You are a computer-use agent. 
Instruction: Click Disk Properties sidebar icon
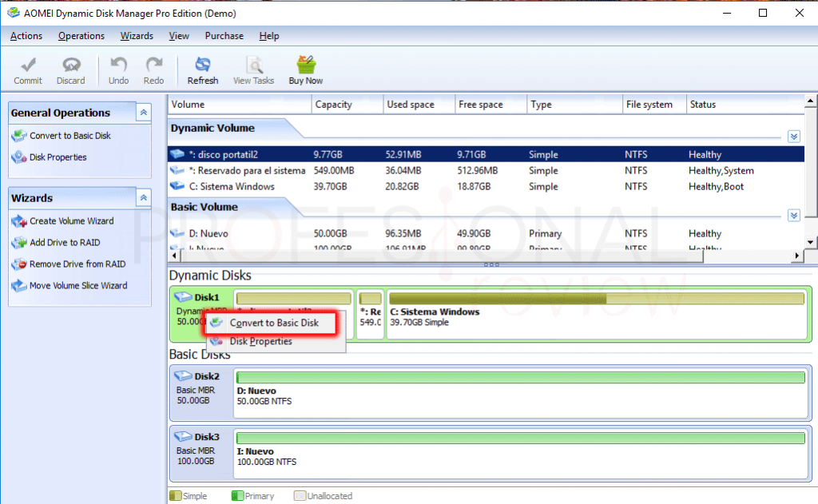(19, 157)
